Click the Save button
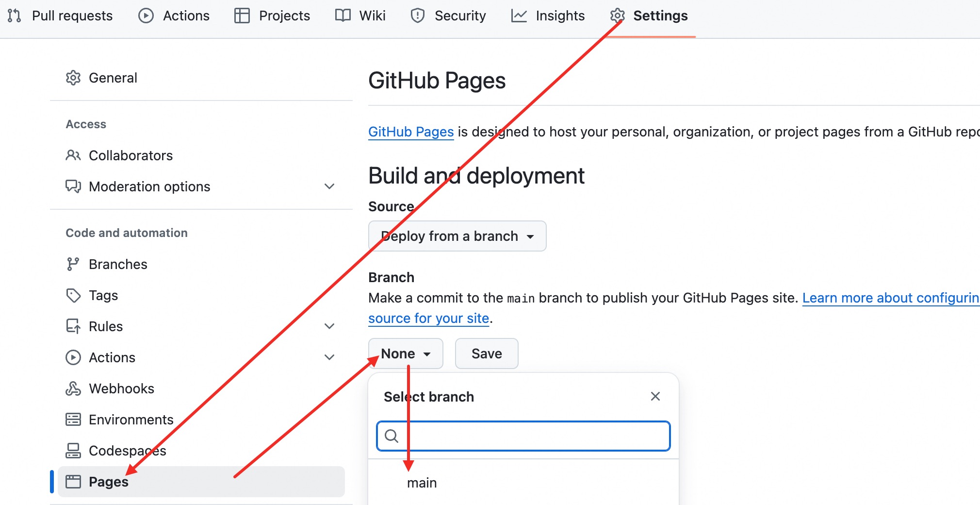Viewport: 980px width, 505px height. pos(487,353)
